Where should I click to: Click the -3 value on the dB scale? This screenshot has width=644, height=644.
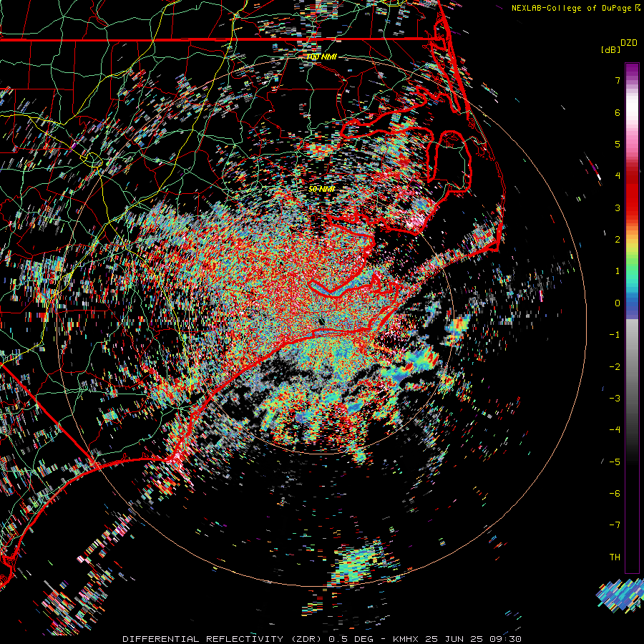(x=615, y=398)
